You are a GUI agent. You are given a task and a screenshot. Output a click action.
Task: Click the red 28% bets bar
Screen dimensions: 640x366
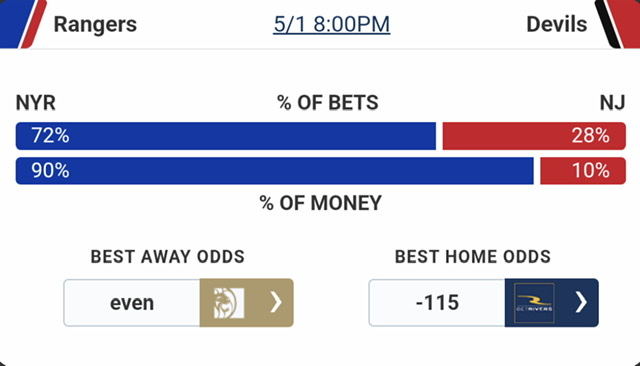[x=534, y=136]
